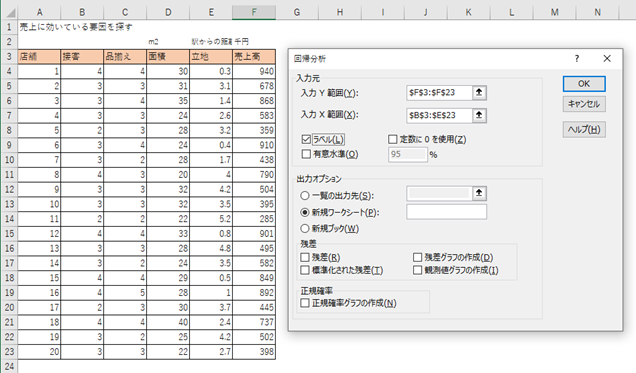Click sales value 940 cell

[254, 71]
